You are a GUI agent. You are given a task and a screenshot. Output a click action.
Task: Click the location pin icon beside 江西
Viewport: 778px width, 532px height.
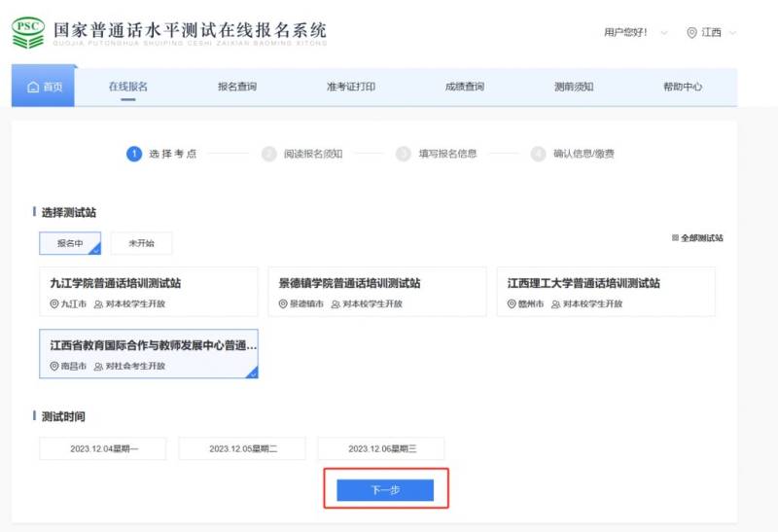pos(691,33)
